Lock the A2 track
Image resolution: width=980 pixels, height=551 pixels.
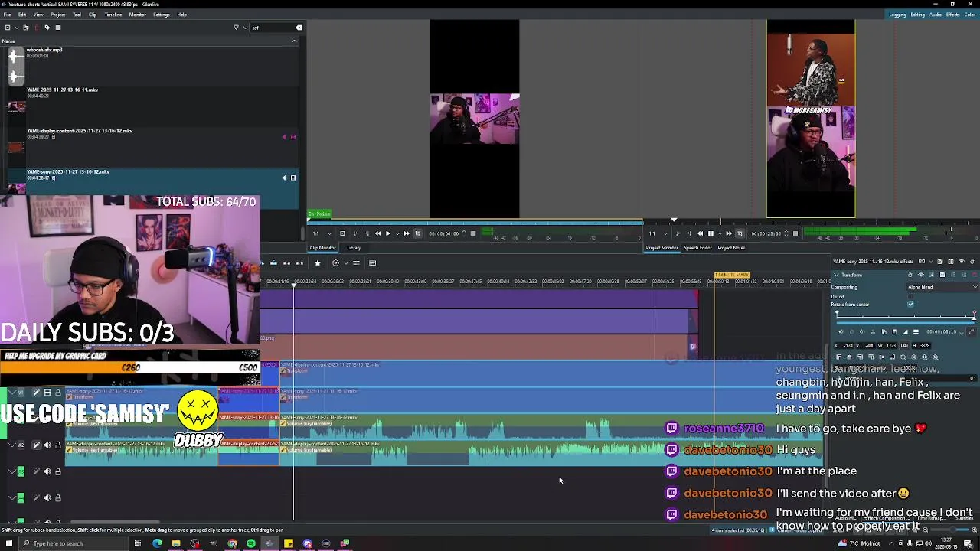coord(57,445)
